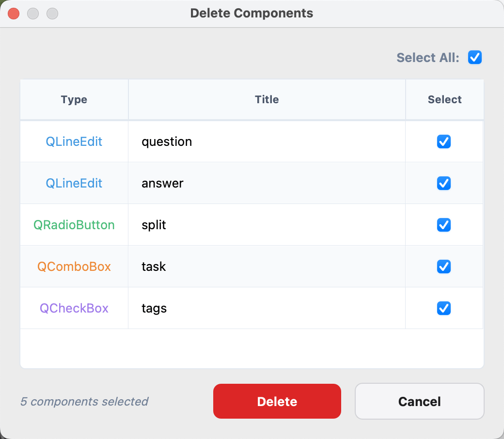The height and width of the screenshot is (439, 504).
Task: Click the red Delete button
Action: coord(277,401)
